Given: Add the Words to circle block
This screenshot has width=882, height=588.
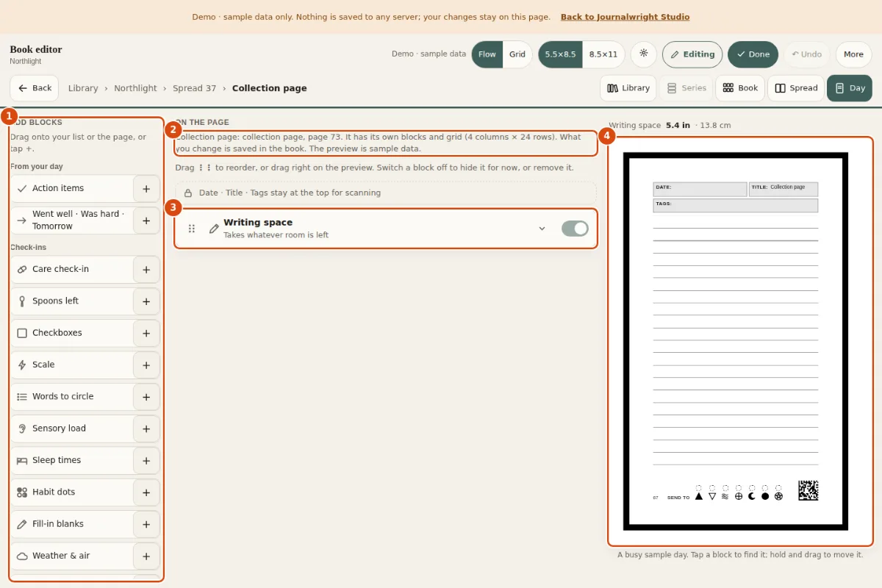Looking at the screenshot, I should click(146, 397).
